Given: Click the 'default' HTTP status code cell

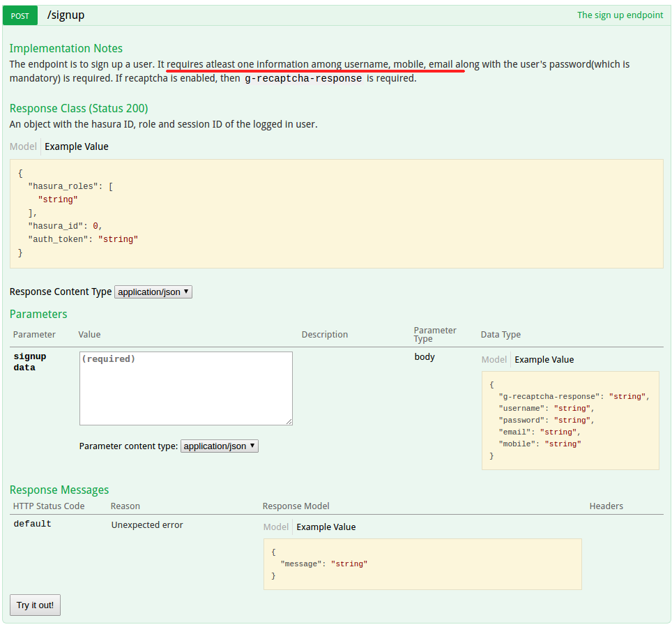Looking at the screenshot, I should pyautogui.click(x=32, y=524).
